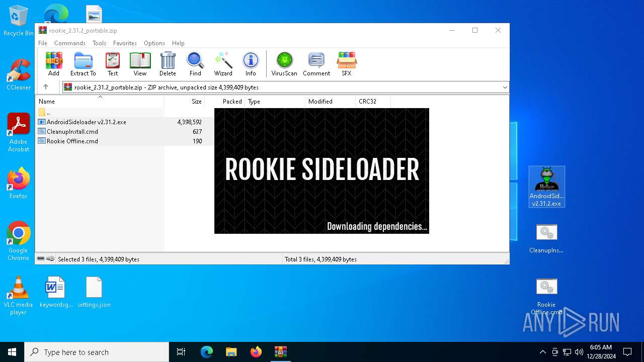Viewport: 644px width, 362px height.
Task: Click the WinRAR taskbar button
Action: (280, 352)
